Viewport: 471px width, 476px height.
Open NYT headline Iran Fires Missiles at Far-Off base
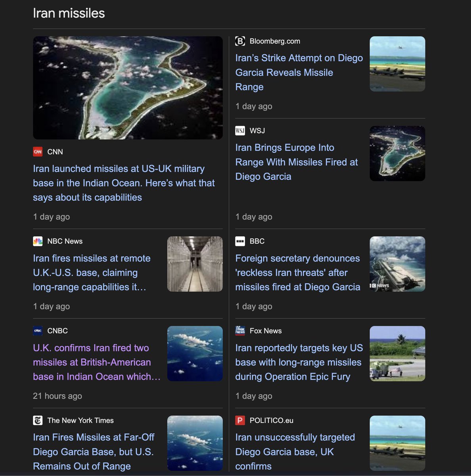pyautogui.click(x=94, y=452)
